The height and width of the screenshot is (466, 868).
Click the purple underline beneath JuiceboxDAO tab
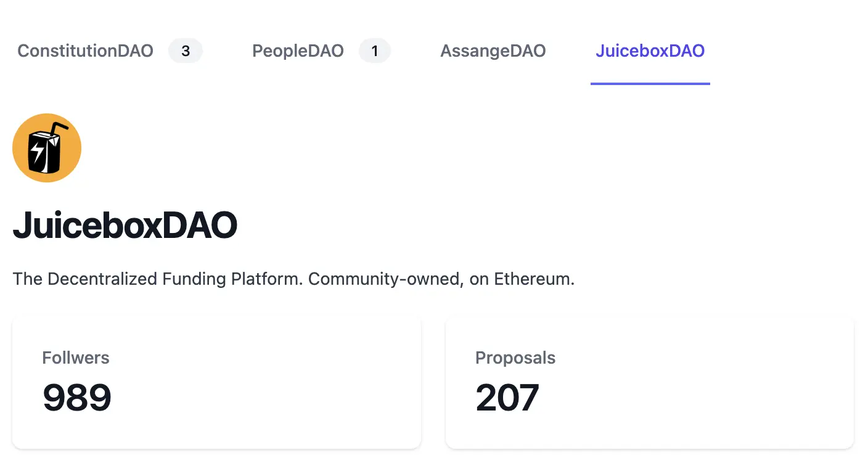coord(650,83)
